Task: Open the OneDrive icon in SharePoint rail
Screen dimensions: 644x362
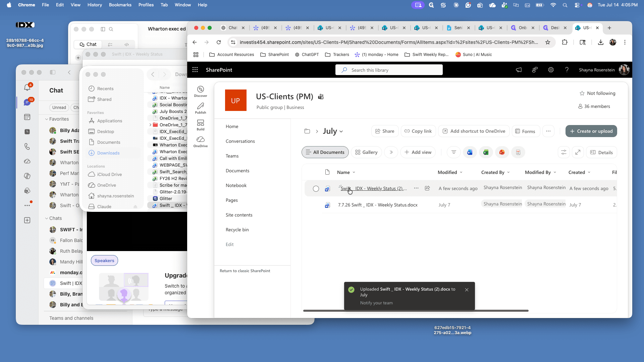Action: tap(201, 141)
